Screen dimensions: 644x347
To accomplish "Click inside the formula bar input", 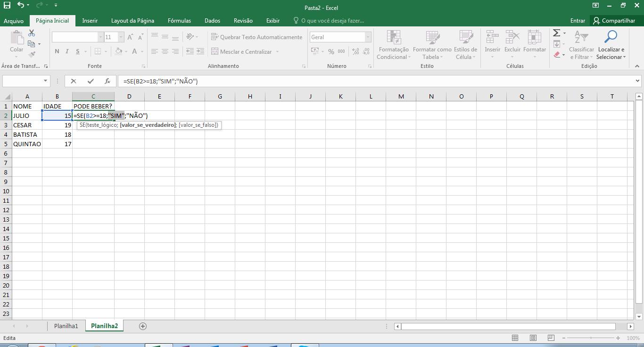I will (x=376, y=81).
